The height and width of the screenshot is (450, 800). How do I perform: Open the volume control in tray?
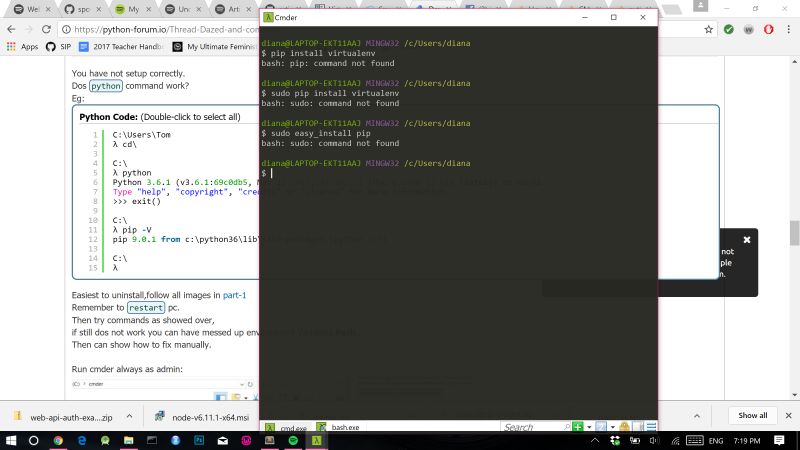point(654,440)
